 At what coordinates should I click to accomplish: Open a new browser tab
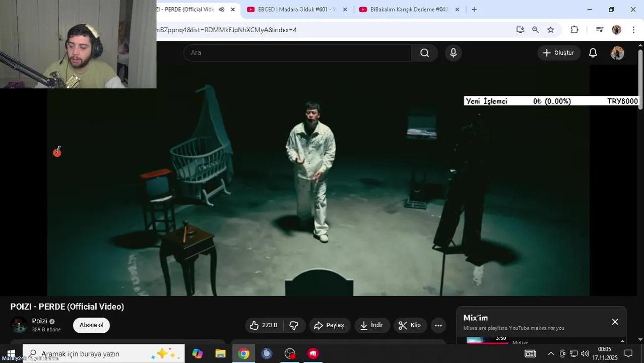click(474, 10)
